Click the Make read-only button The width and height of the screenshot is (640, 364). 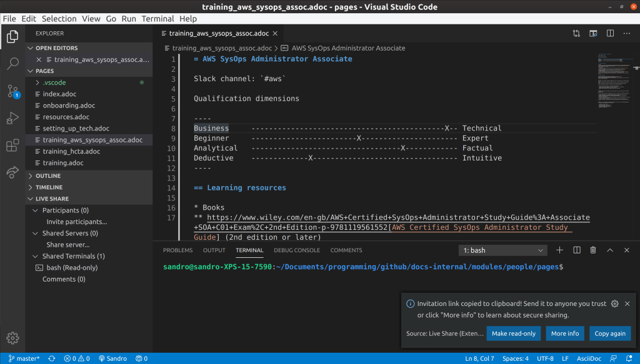(x=514, y=333)
